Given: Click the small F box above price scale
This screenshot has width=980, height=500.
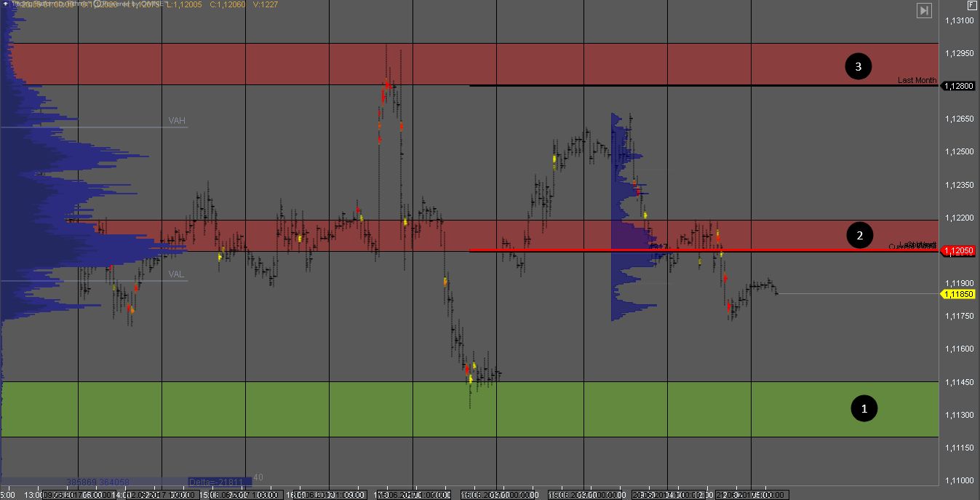Looking at the screenshot, I should point(971,6).
